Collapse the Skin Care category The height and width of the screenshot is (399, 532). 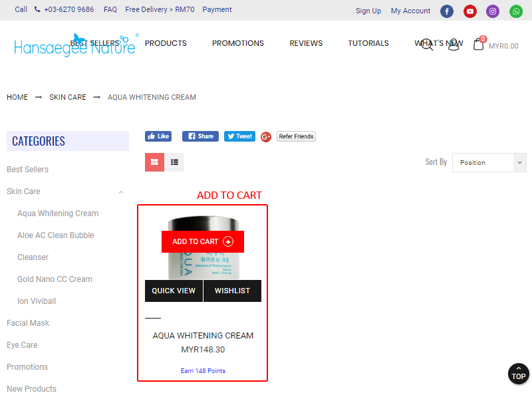coord(121,192)
